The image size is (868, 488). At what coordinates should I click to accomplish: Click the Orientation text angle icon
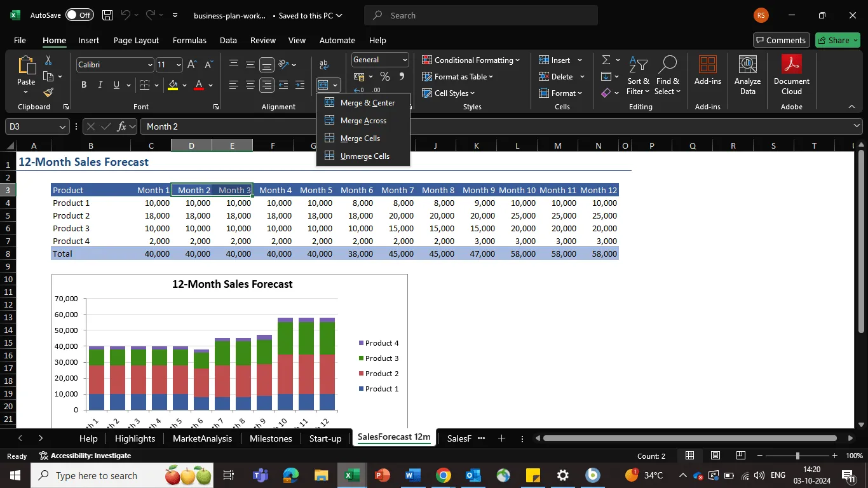click(284, 64)
